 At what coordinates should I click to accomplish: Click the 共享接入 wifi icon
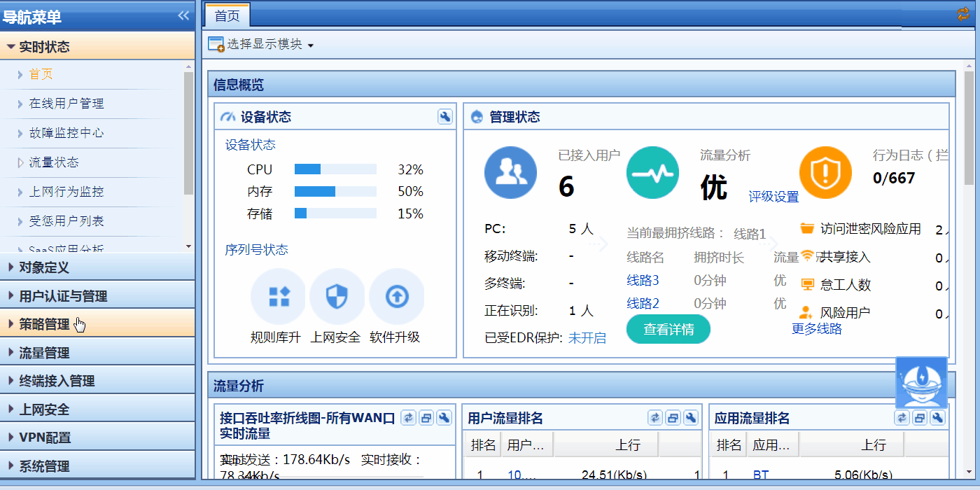point(807,255)
